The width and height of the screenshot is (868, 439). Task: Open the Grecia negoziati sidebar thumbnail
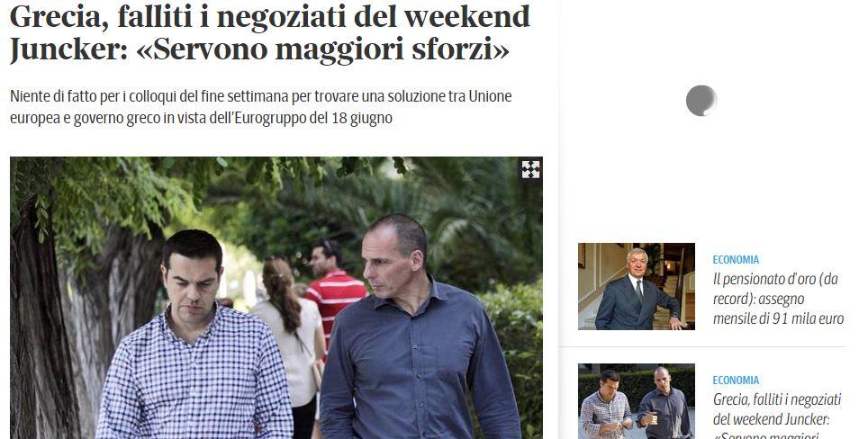(x=636, y=401)
